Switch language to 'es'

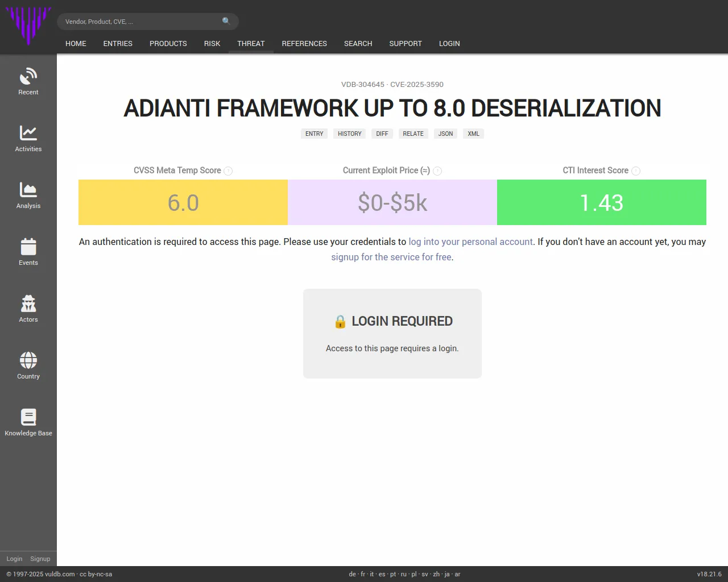(x=382, y=574)
